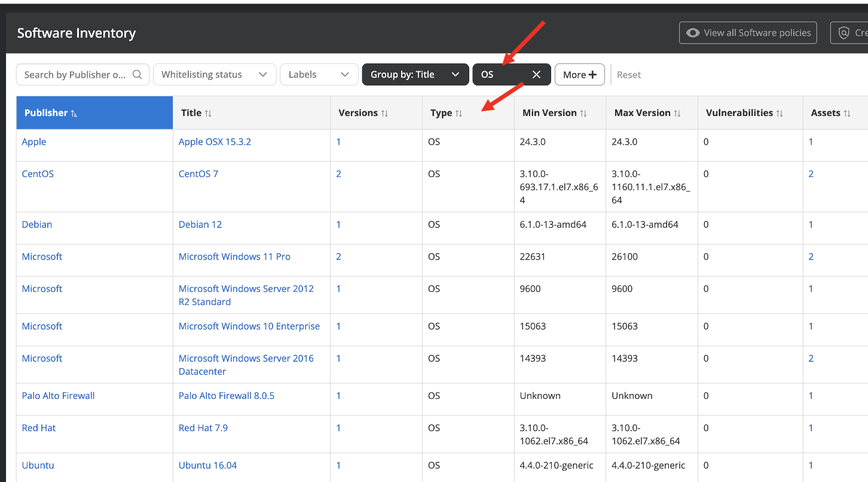868x482 pixels.
Task: Open Palo Alto Firewall publisher link
Action: coord(58,396)
